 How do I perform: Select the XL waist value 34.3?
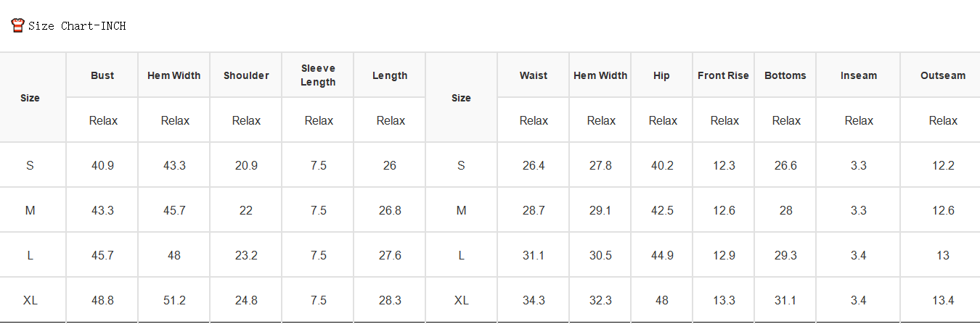(534, 300)
